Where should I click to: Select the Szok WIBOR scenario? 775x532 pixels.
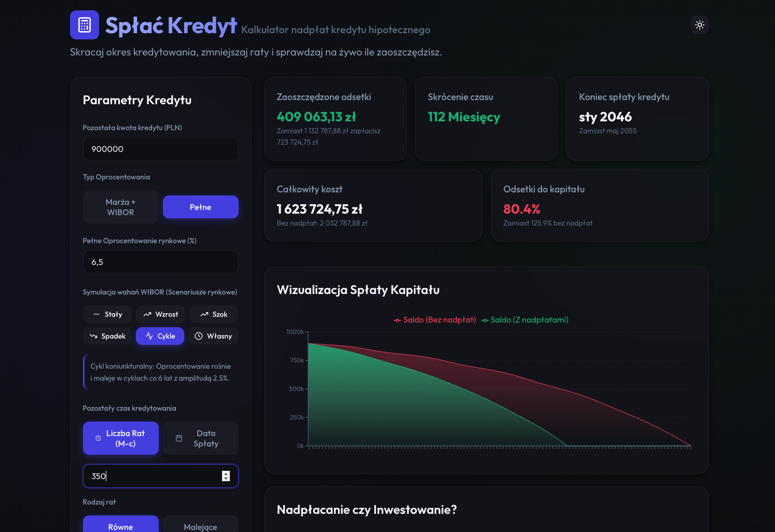tap(214, 315)
